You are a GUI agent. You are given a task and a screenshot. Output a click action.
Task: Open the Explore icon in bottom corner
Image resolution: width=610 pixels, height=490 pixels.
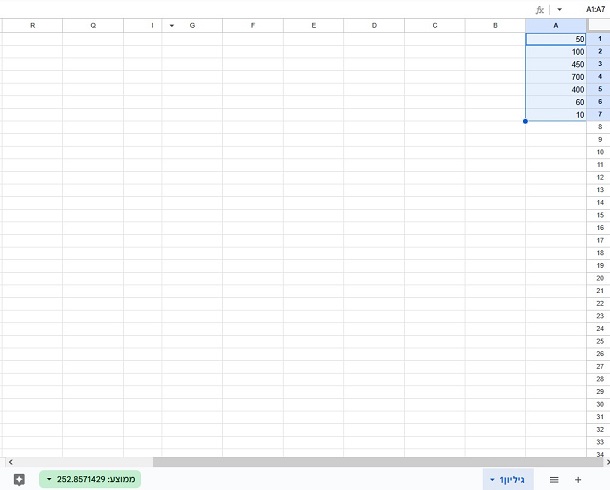[19, 480]
